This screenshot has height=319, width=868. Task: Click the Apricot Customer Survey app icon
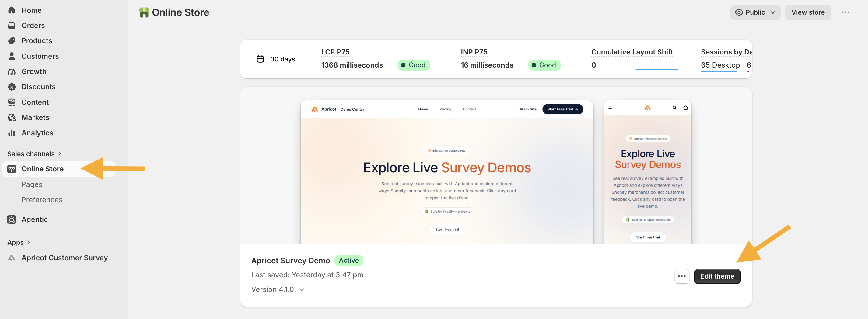[12, 258]
